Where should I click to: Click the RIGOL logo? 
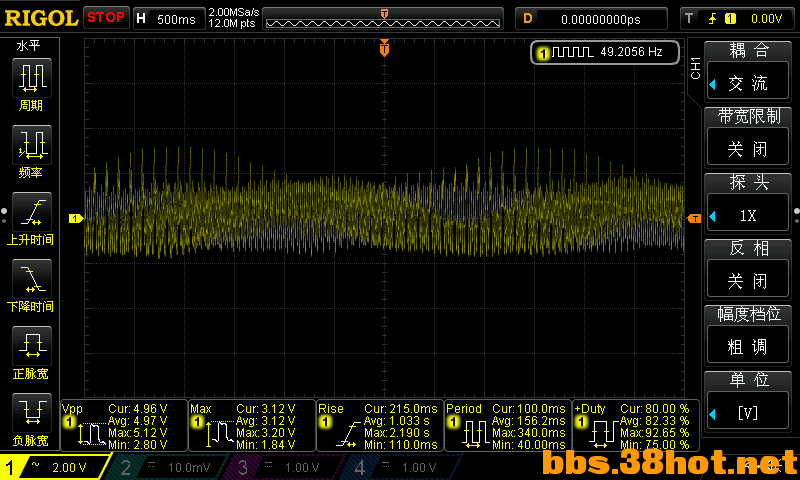click(x=41, y=18)
